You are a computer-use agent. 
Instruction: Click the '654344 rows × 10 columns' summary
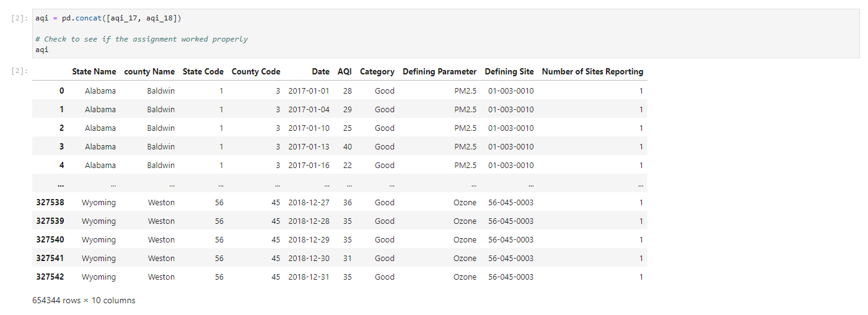84,301
